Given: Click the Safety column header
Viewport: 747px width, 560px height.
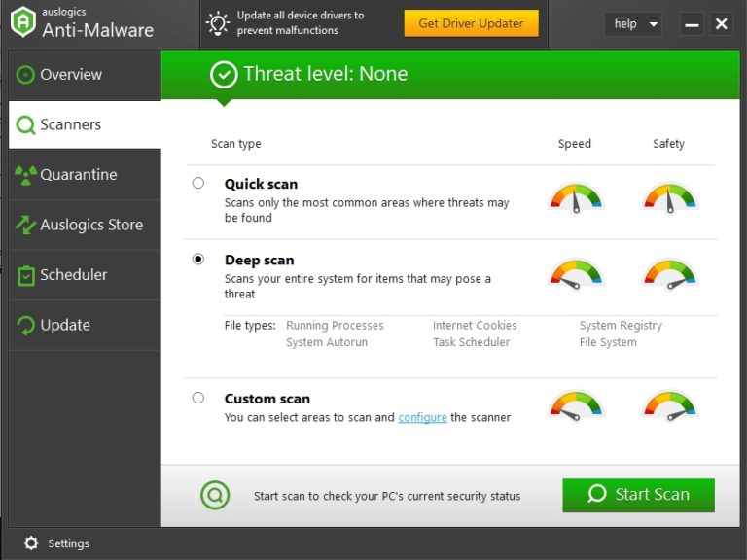Looking at the screenshot, I should coord(668,144).
